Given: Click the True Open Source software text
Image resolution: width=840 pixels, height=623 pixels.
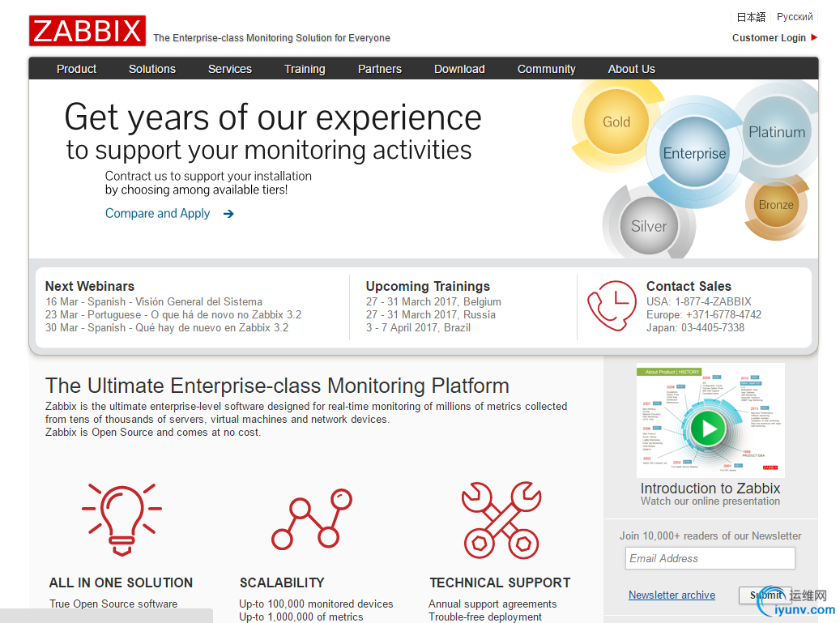Looking at the screenshot, I should click(113, 604).
